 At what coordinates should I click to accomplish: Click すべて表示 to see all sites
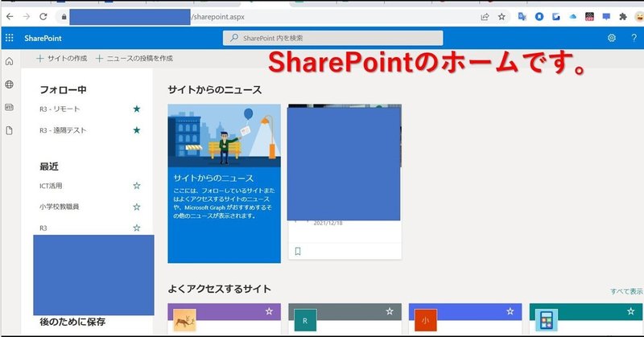tap(627, 291)
